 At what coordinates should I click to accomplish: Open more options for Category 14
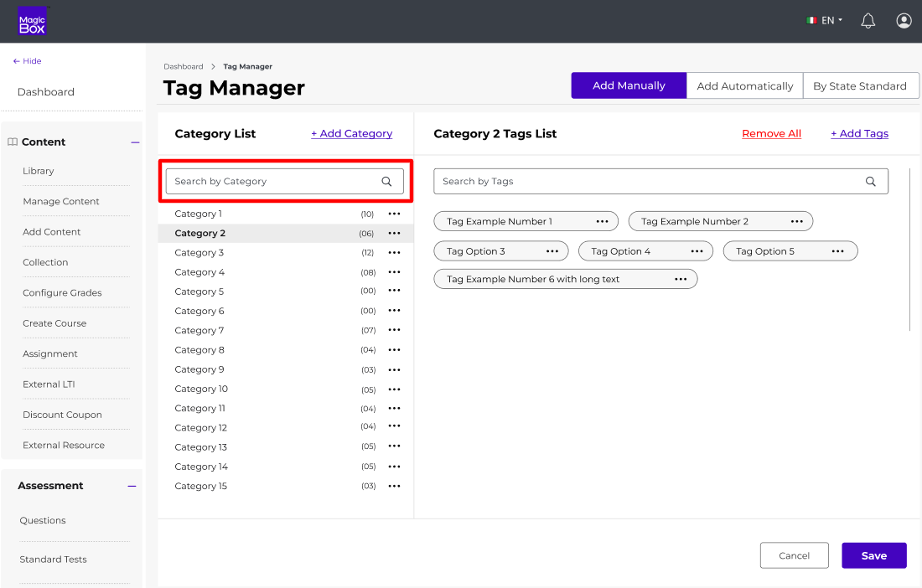(394, 467)
